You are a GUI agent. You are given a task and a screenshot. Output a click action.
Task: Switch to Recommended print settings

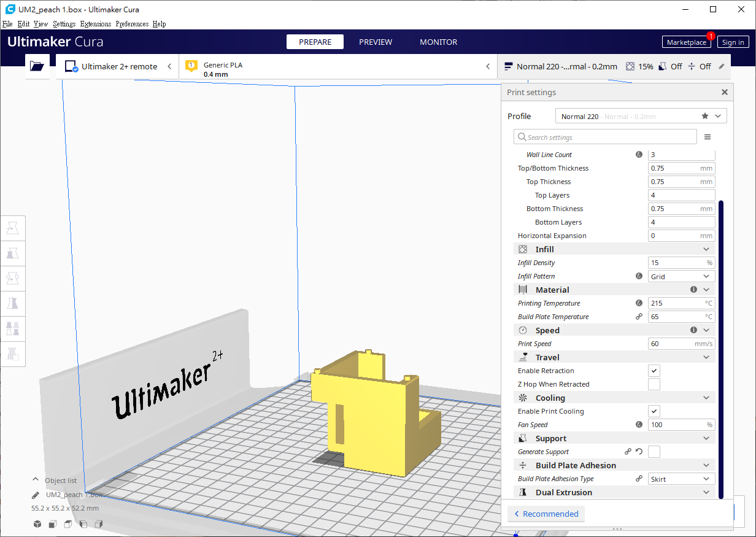(546, 514)
